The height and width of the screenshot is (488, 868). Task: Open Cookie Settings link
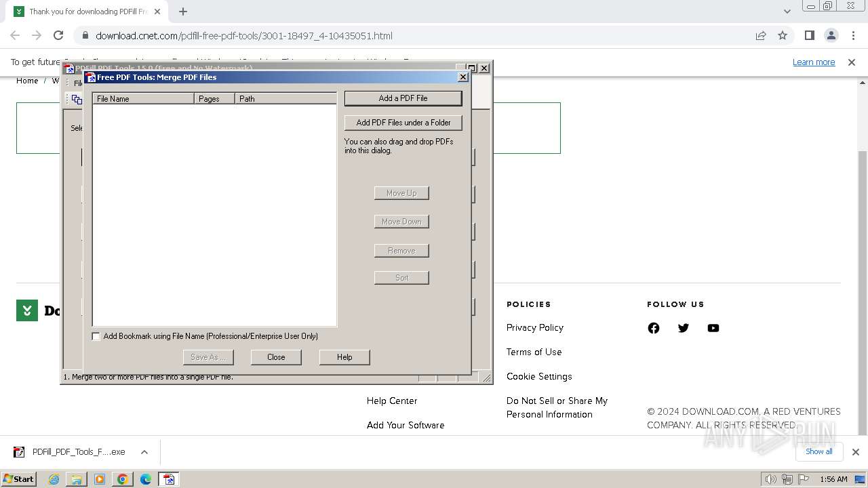tap(539, 376)
